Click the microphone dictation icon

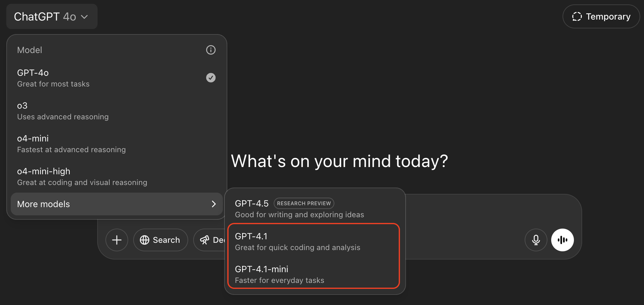point(536,240)
